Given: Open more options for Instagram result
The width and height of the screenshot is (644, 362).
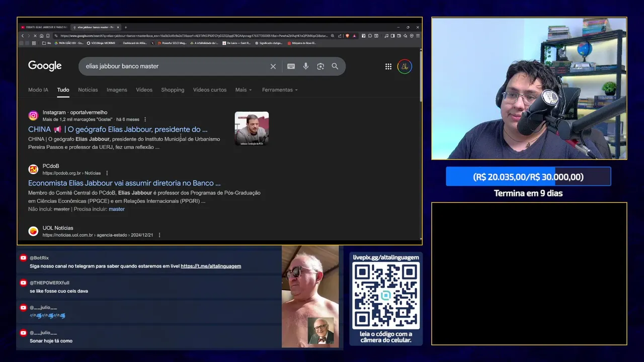Looking at the screenshot, I should (x=145, y=120).
